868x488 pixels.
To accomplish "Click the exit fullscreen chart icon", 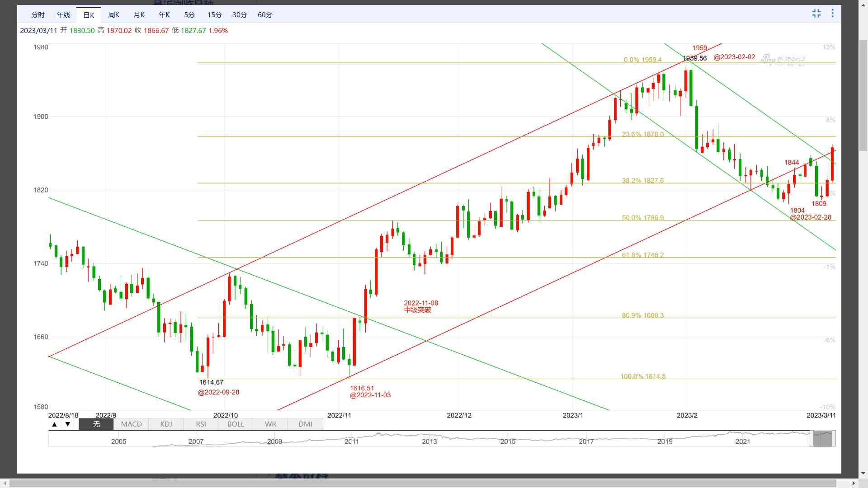I will pos(816,14).
